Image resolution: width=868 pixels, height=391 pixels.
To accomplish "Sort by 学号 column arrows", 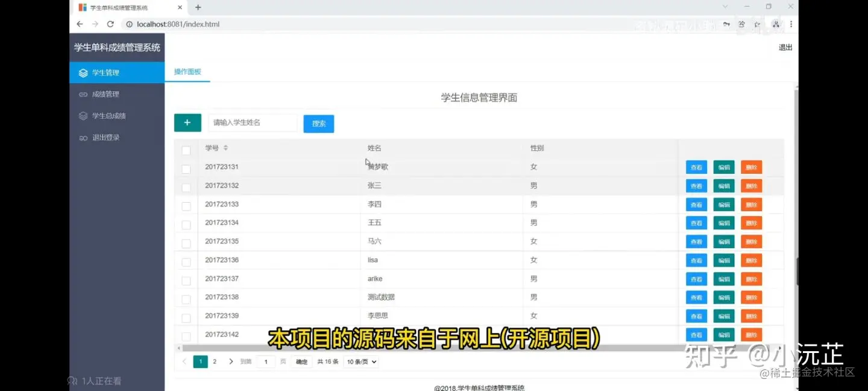I will pyautogui.click(x=225, y=148).
